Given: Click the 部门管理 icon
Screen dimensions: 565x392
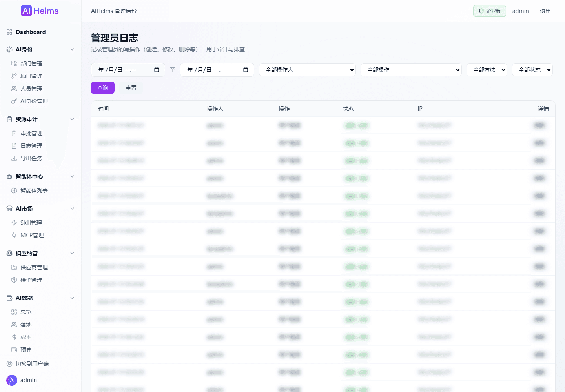Looking at the screenshot, I should click(x=14, y=64).
